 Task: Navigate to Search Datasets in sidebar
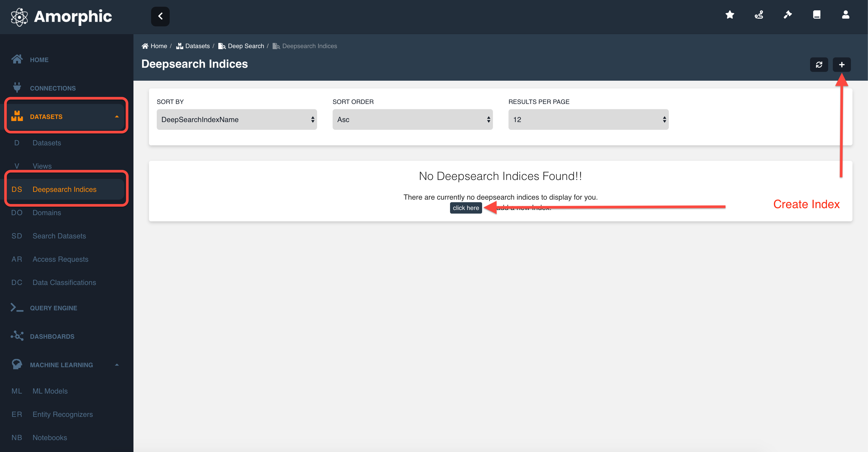tap(59, 236)
